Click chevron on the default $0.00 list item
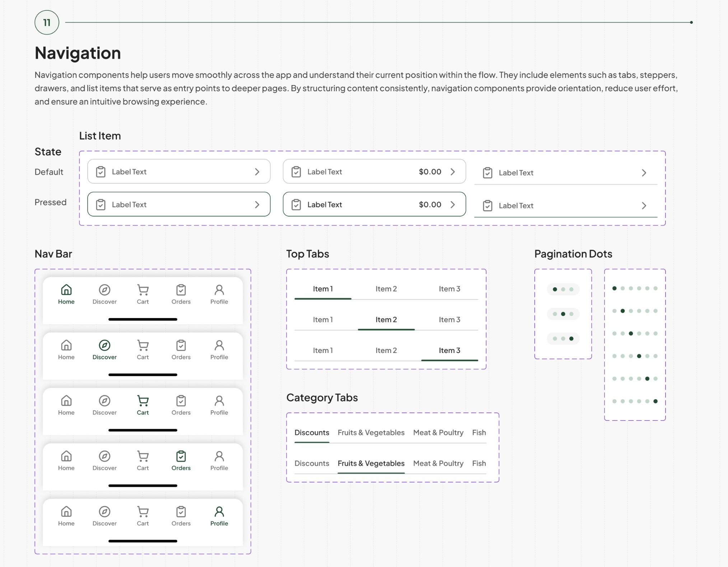The image size is (728, 567). click(x=453, y=172)
